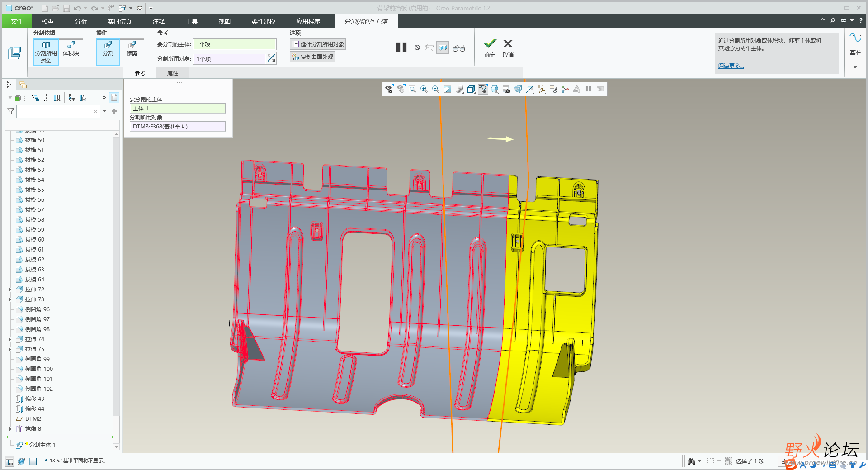Open the 阅读更多 help link

click(731, 66)
